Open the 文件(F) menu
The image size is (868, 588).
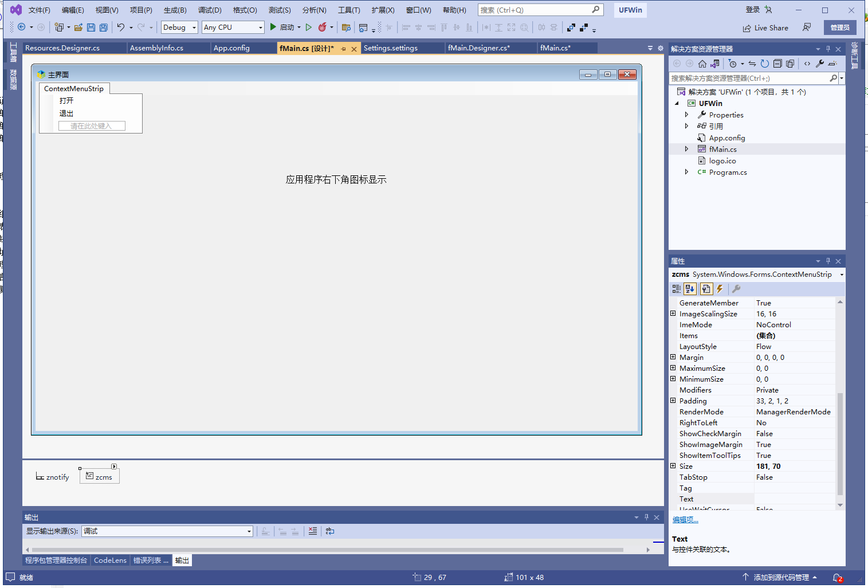point(39,10)
